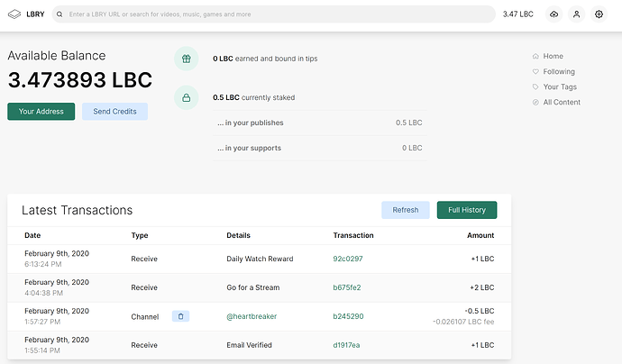Click the search magnifier icon

(59, 14)
